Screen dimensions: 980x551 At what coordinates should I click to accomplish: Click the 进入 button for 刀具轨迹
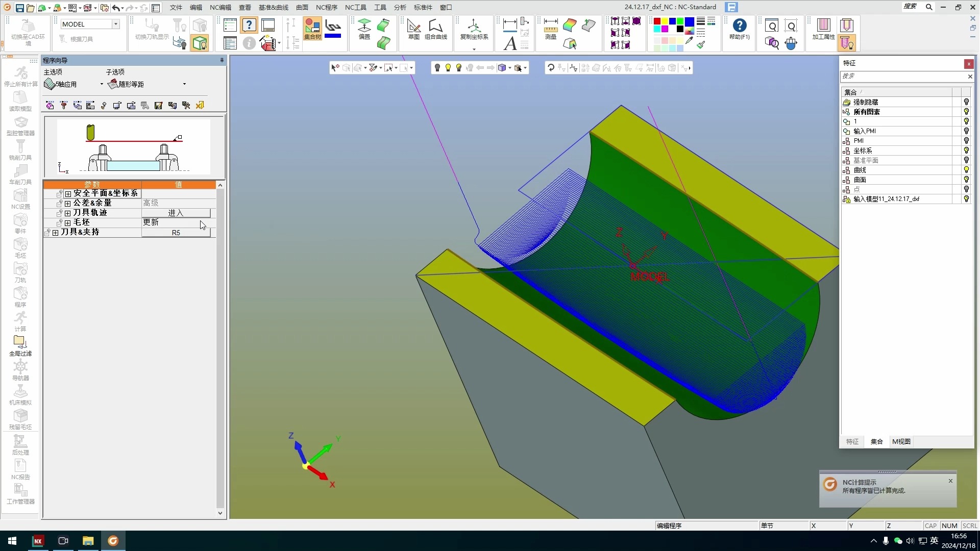pyautogui.click(x=176, y=213)
